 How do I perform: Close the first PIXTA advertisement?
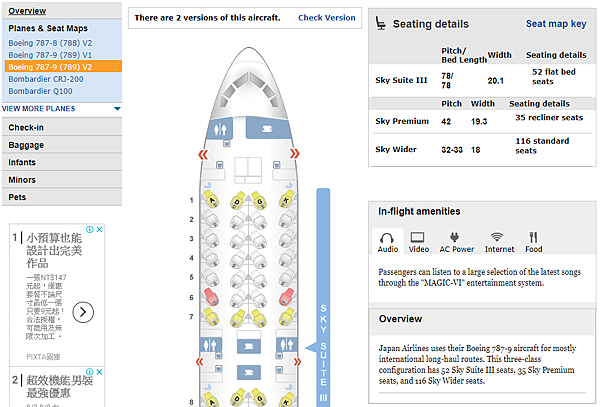[99, 229]
